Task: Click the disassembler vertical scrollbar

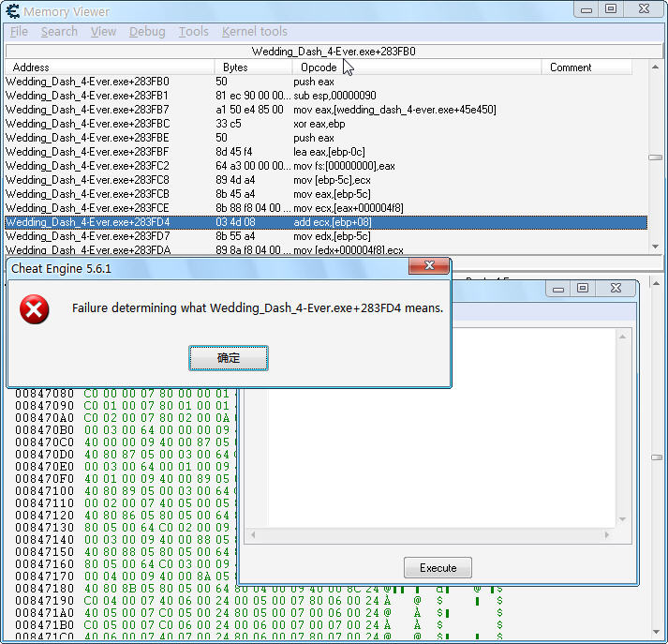Action: [x=655, y=157]
